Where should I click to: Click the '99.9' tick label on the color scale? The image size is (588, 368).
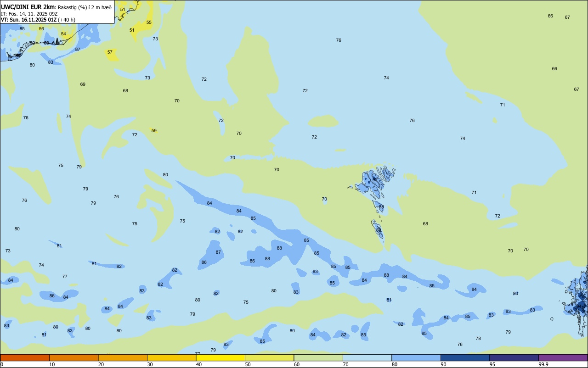point(543,364)
